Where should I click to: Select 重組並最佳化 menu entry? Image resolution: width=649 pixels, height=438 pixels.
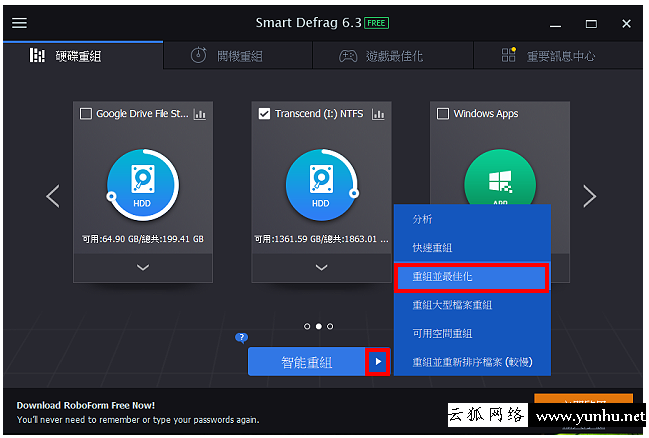[x=471, y=277]
